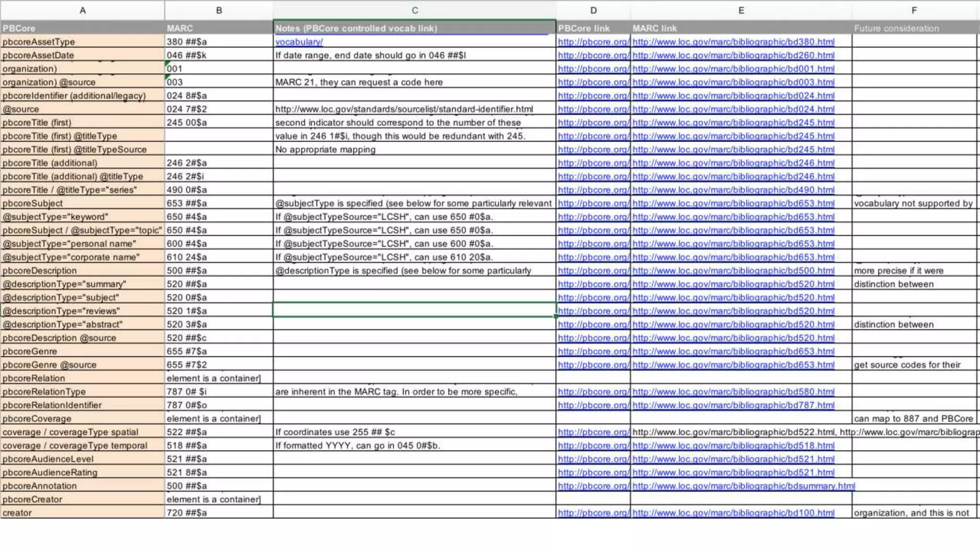Open the bd100.html MARC link
980x551 pixels.
733,513
